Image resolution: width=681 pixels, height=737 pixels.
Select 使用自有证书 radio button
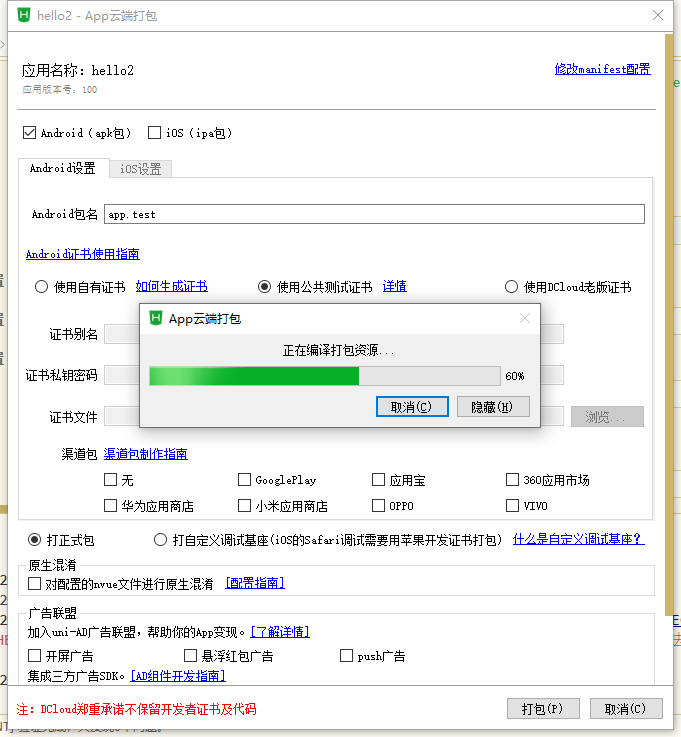[41, 286]
